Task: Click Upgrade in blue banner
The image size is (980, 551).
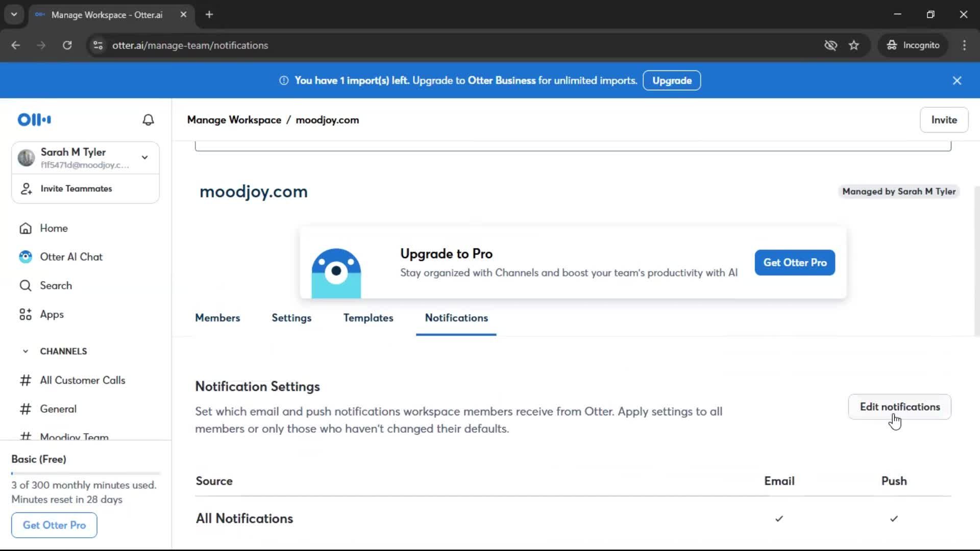Action: pyautogui.click(x=672, y=81)
